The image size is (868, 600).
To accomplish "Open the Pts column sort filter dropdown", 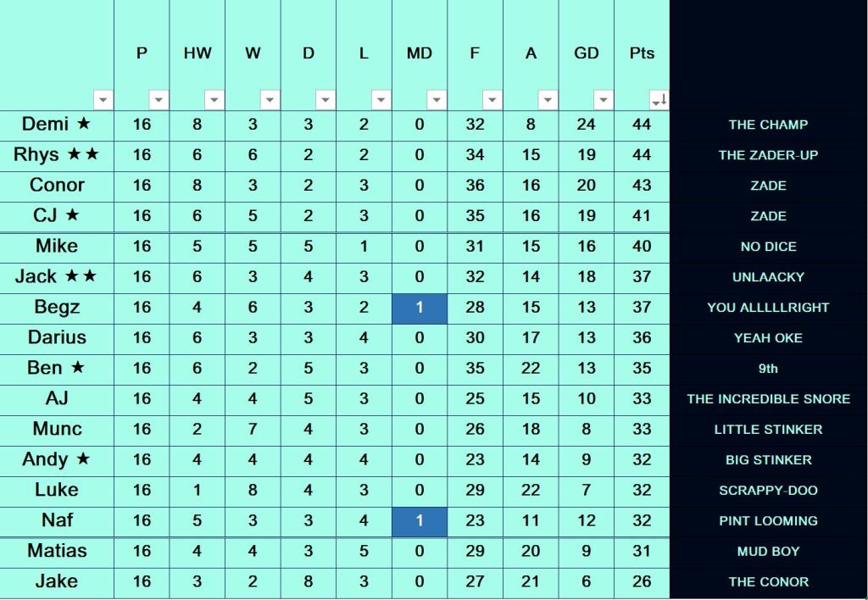I will tap(659, 100).
